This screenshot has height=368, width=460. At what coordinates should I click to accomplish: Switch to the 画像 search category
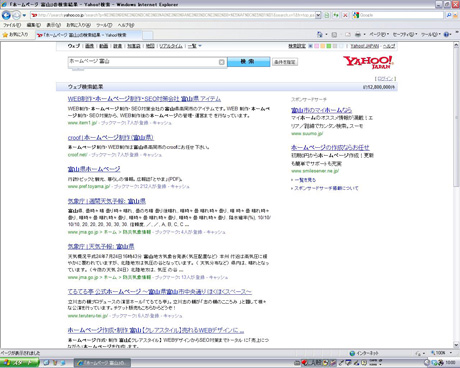click(x=89, y=46)
